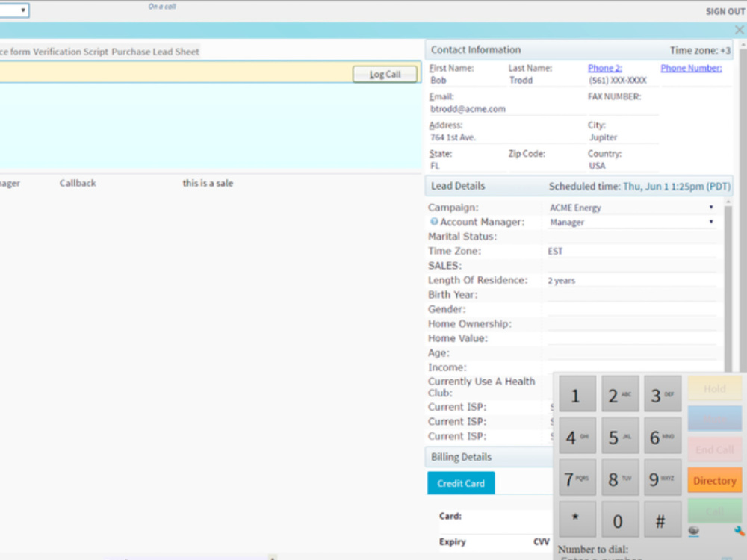Click the call notes text area
Screen dimensions: 747x560
click(211, 125)
